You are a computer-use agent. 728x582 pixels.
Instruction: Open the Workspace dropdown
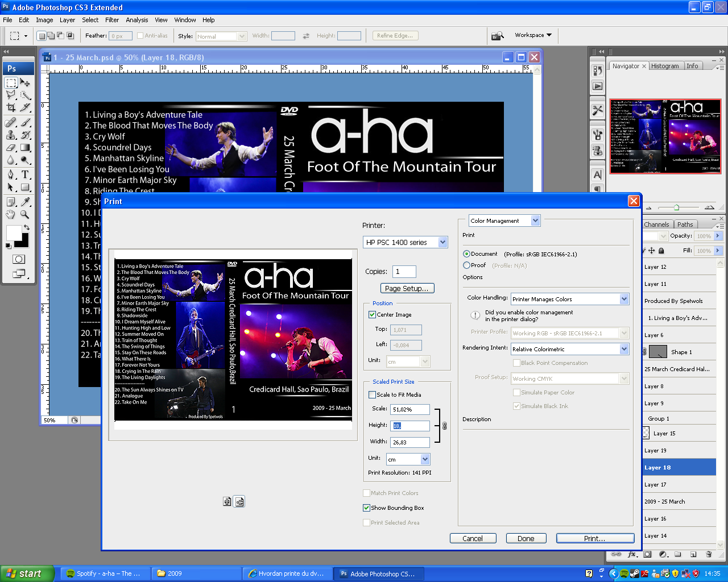pyautogui.click(x=533, y=35)
